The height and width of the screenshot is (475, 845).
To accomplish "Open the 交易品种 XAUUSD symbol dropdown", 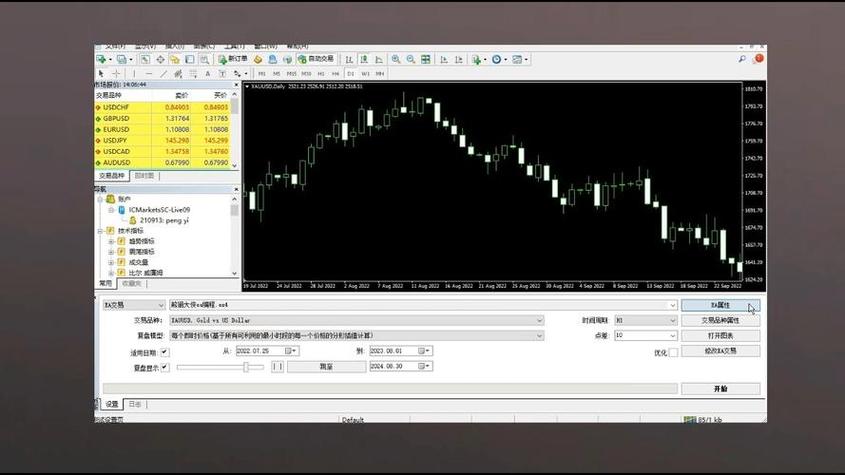I will coord(539,321).
